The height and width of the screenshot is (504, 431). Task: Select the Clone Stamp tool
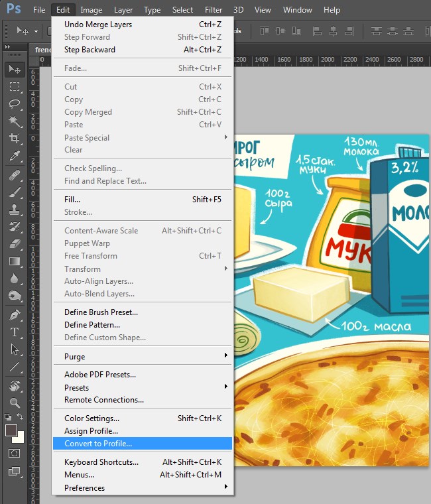(15, 210)
